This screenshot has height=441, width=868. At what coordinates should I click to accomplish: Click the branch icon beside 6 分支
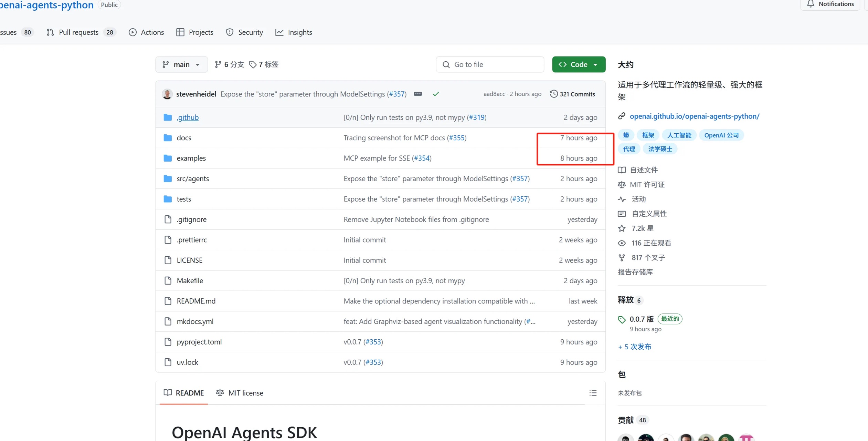pyautogui.click(x=218, y=64)
